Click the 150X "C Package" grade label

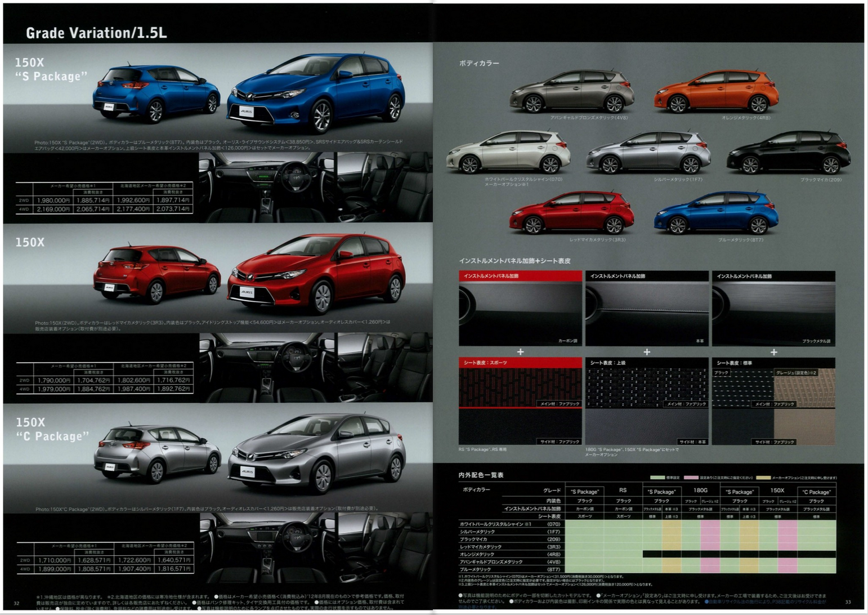(x=52, y=429)
